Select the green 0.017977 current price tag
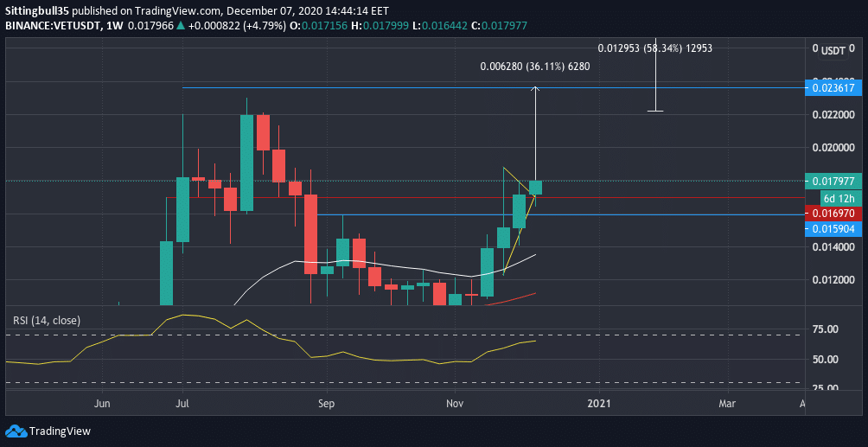 (833, 182)
